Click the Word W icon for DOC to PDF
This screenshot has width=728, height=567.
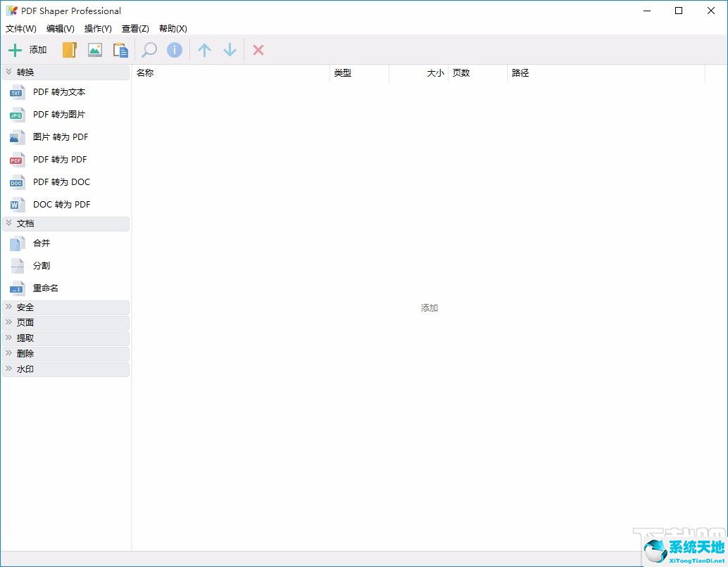point(17,205)
